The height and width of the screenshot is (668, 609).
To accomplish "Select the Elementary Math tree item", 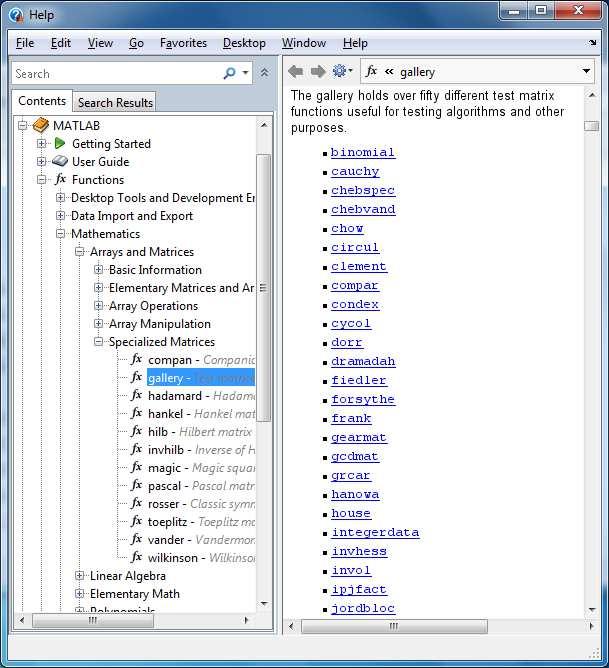I will [135, 593].
